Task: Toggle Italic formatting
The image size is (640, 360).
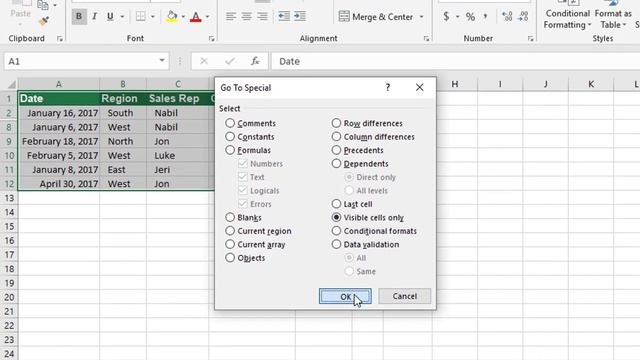Action: click(94, 16)
